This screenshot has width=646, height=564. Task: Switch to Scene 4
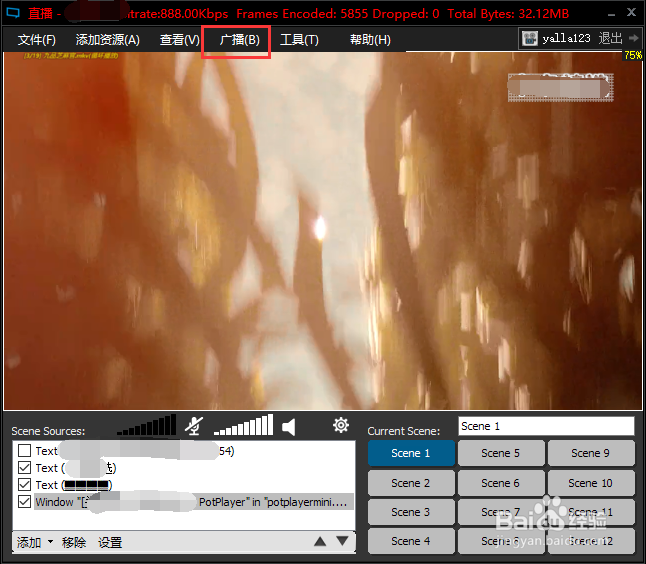coord(411,541)
